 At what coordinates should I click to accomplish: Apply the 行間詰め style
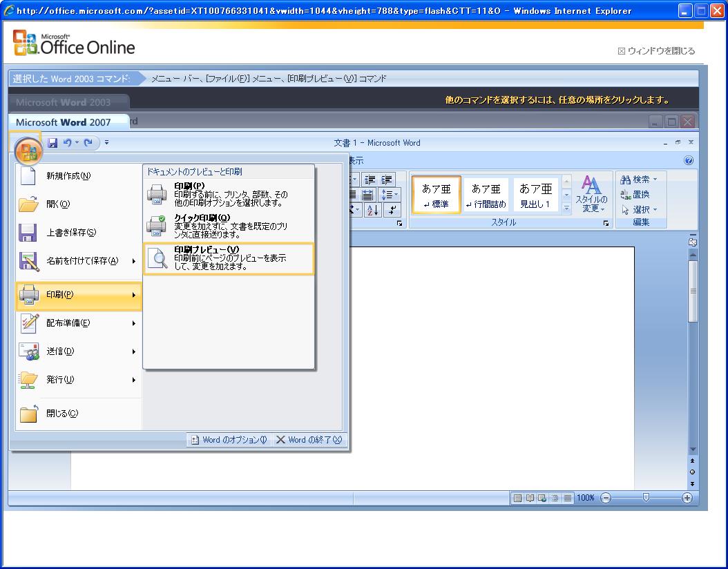tap(486, 195)
